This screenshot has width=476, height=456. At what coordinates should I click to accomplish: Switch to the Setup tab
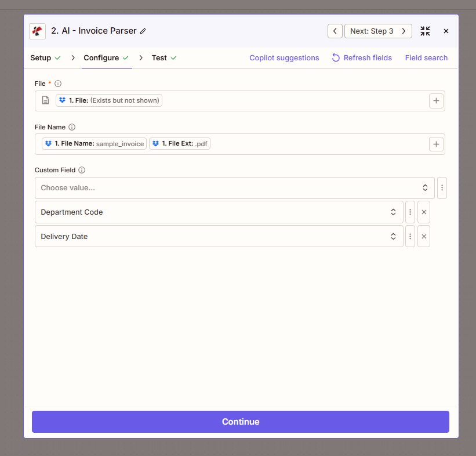(41, 57)
